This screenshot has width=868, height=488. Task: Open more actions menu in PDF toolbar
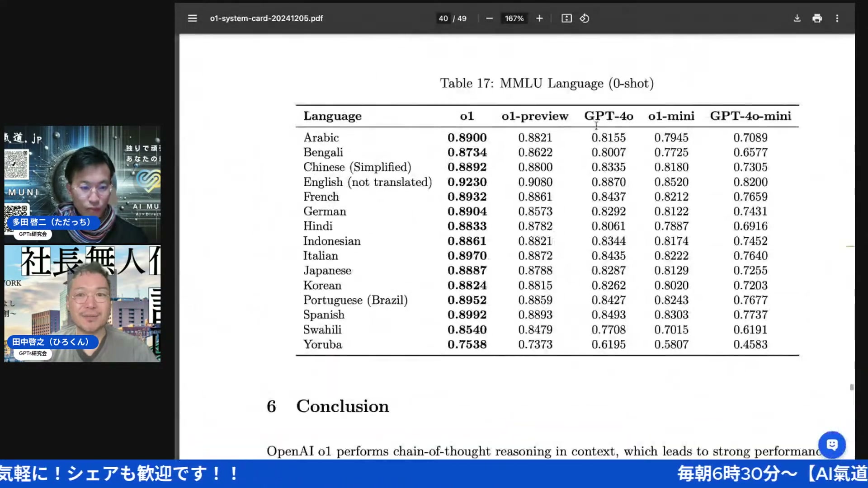click(x=837, y=19)
